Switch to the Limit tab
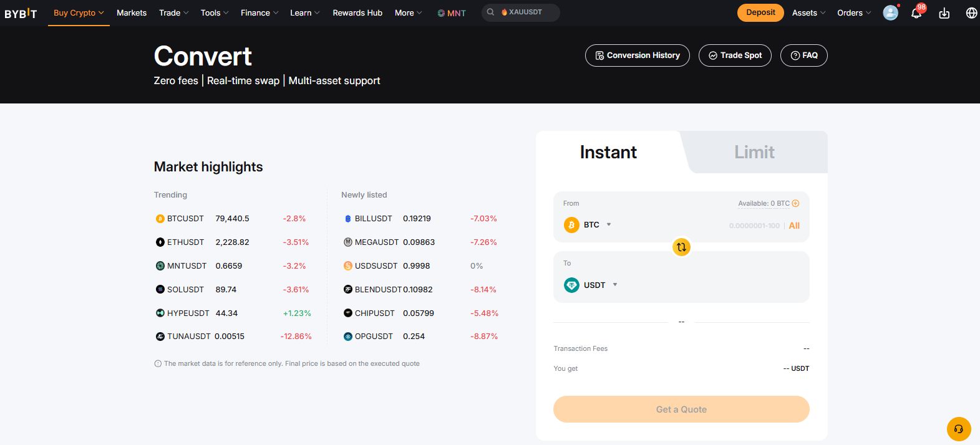The height and width of the screenshot is (445, 980). tap(754, 152)
